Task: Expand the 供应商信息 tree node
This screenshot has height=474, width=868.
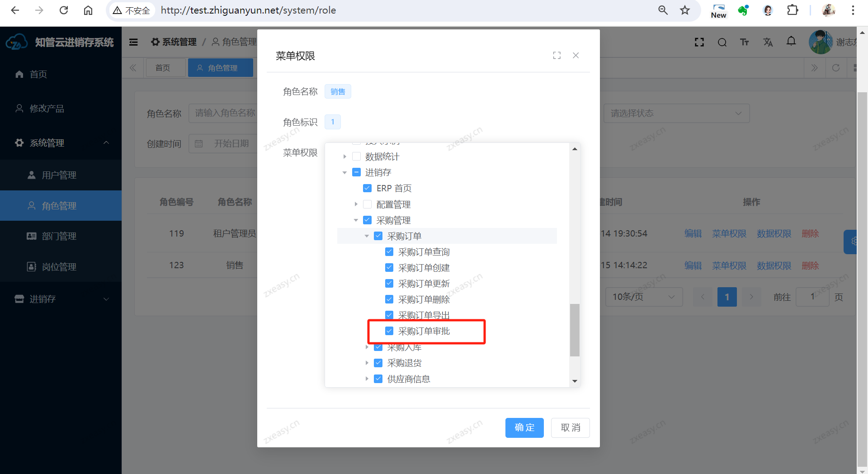Action: point(367,379)
